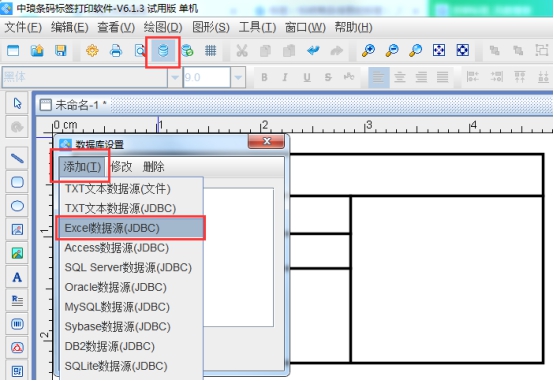Save the label with the floppy icon
The width and height of the screenshot is (554, 381).
(x=60, y=51)
